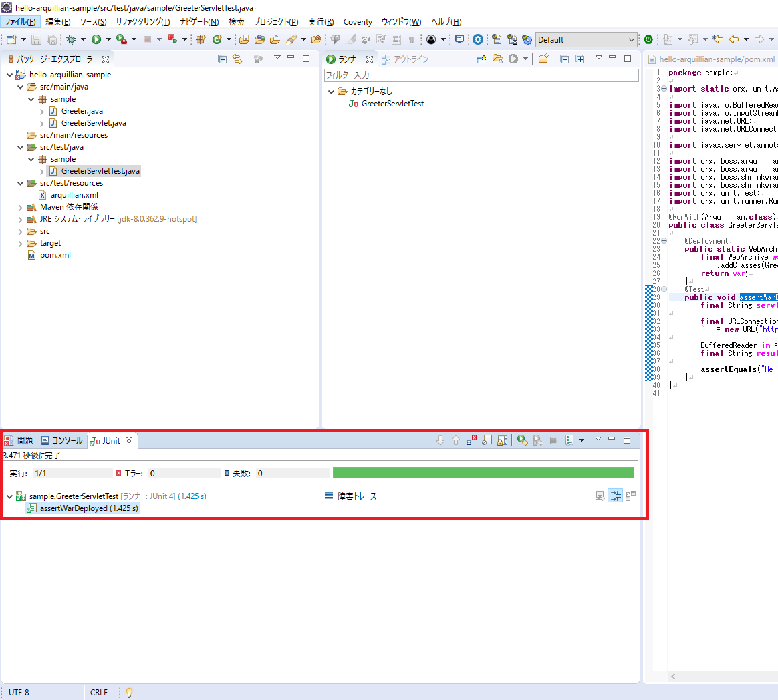The height and width of the screenshot is (700, 778).
Task: Click the Save icon in the toolbar
Action: (x=36, y=40)
